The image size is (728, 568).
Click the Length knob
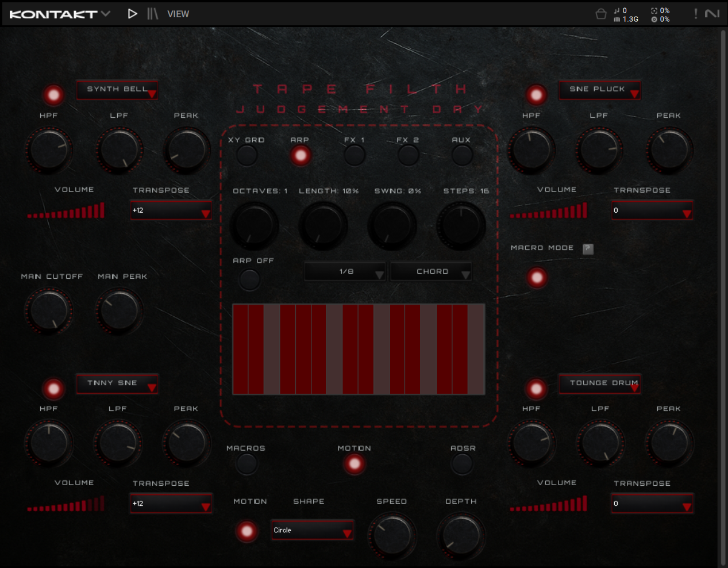[x=323, y=225]
